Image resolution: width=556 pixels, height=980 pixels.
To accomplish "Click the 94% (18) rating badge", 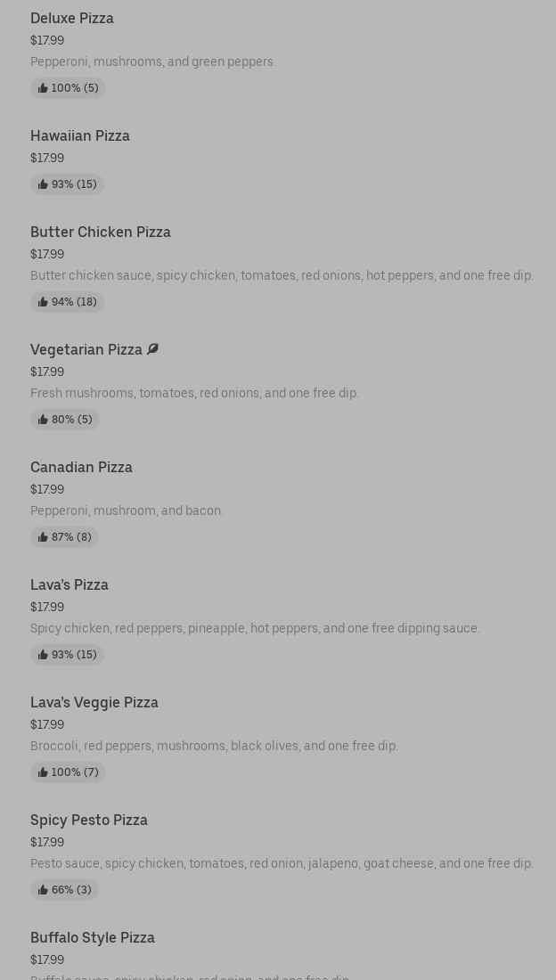I will 68,302.
